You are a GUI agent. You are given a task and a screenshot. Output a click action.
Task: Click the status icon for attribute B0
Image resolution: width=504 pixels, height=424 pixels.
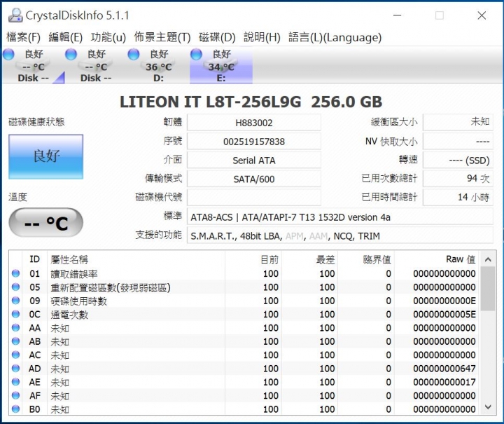tap(15, 409)
